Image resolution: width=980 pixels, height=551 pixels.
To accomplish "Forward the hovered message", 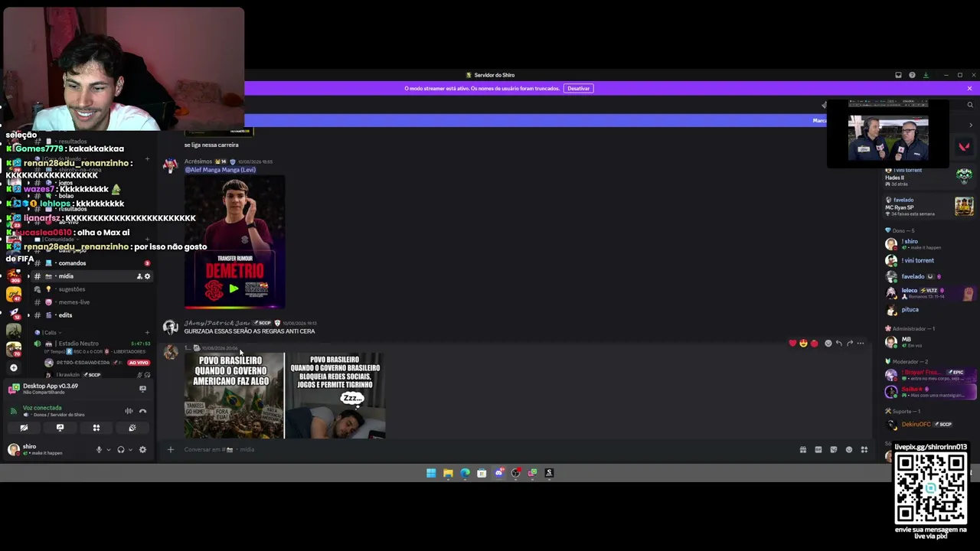I will click(x=850, y=344).
